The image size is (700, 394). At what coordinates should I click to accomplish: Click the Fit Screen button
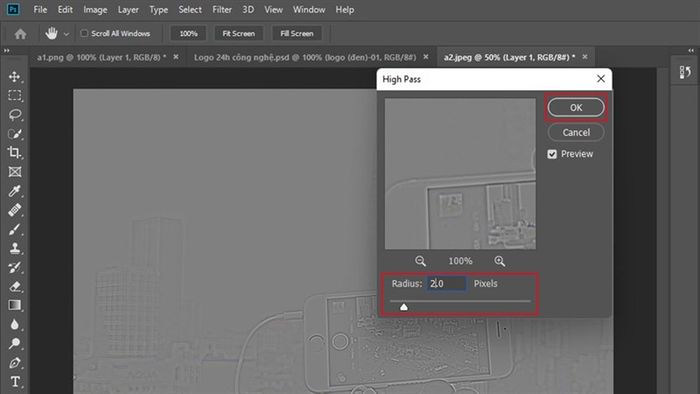tap(238, 33)
